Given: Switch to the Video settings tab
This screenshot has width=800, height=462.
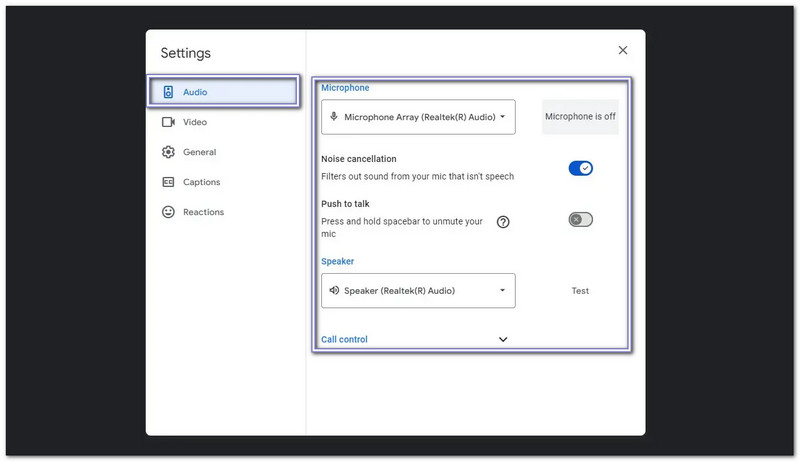Looking at the screenshot, I should click(x=195, y=122).
